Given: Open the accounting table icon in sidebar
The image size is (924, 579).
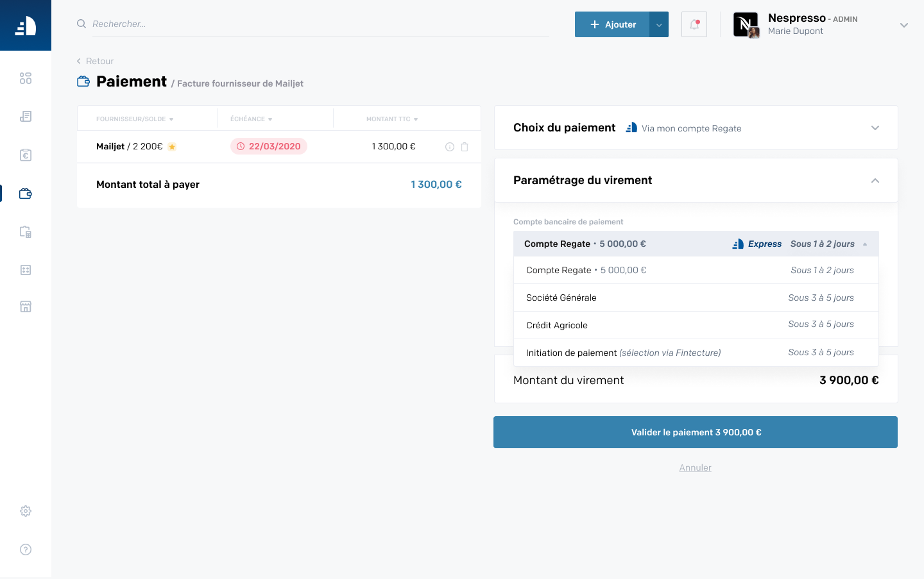Looking at the screenshot, I should 26,270.
